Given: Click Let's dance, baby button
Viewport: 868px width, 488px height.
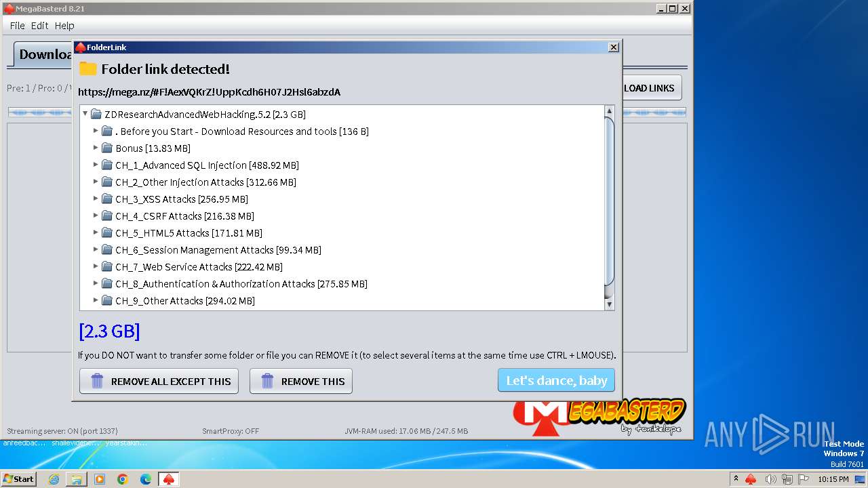Looking at the screenshot, I should point(556,380).
